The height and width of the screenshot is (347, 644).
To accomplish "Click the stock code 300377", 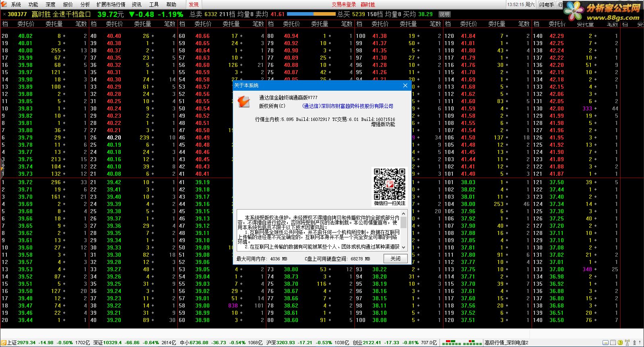I will 17,14.
